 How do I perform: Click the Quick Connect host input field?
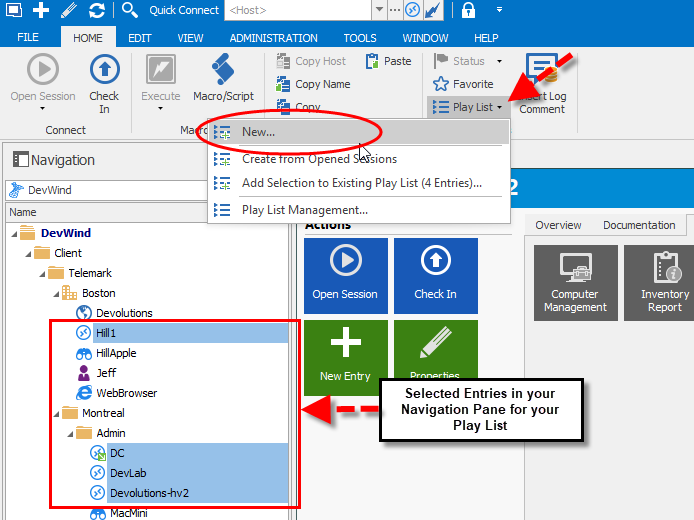[298, 11]
